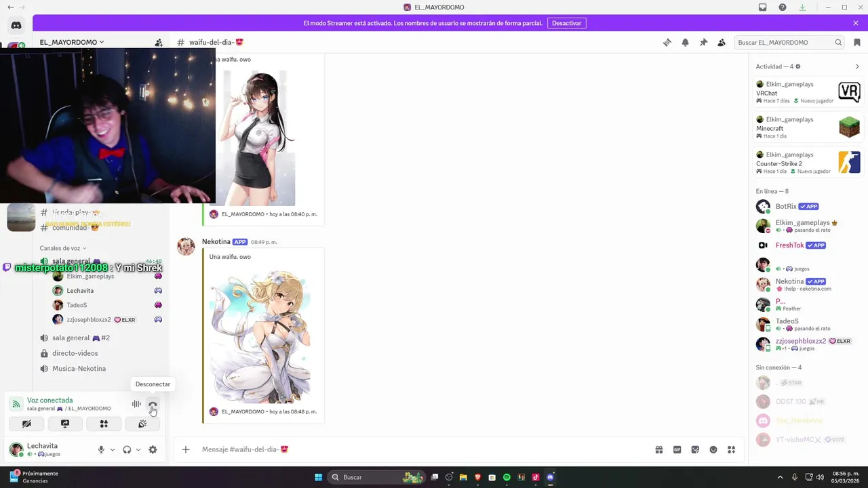Open noise suppression waveform icon
The height and width of the screenshot is (488, 868).
(x=136, y=405)
